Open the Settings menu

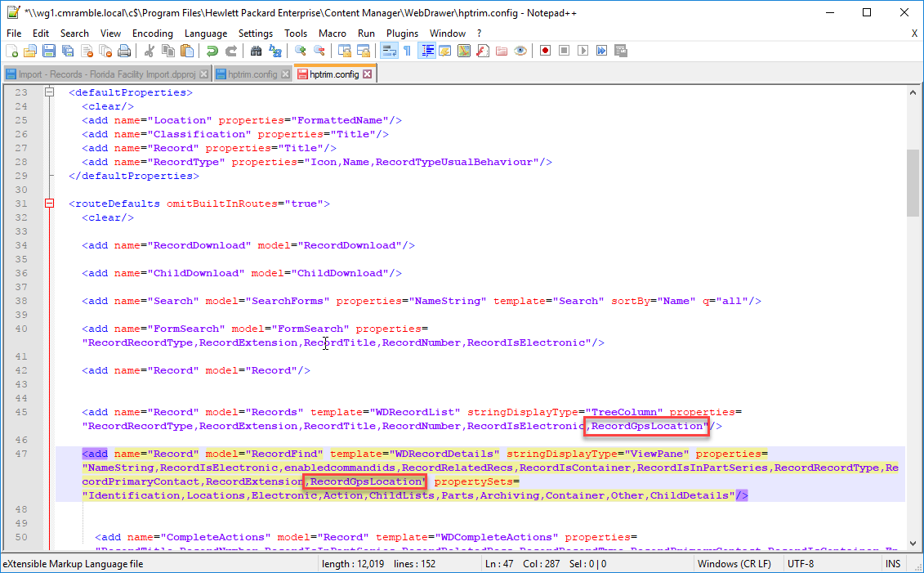(x=255, y=34)
